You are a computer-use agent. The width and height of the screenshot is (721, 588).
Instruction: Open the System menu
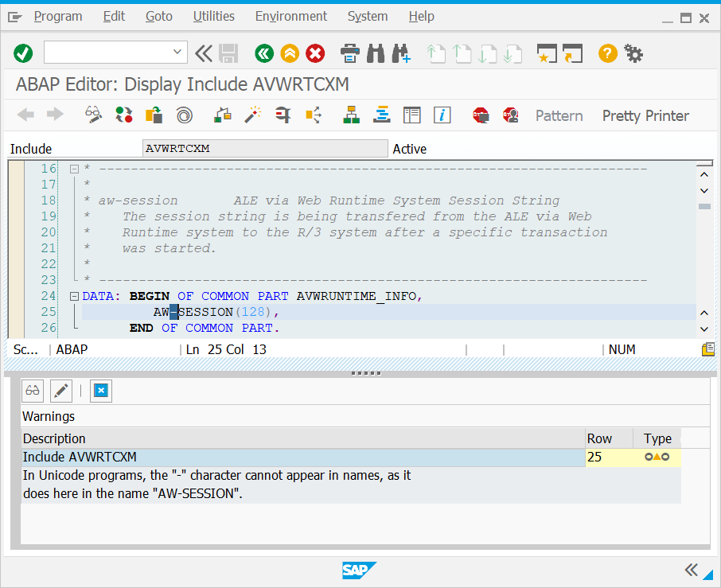(368, 17)
